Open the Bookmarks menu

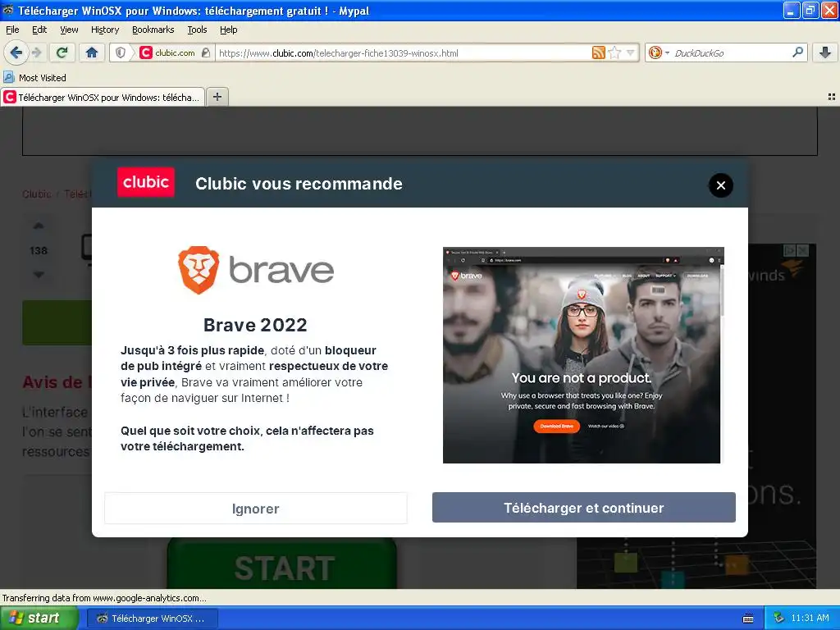point(153,30)
